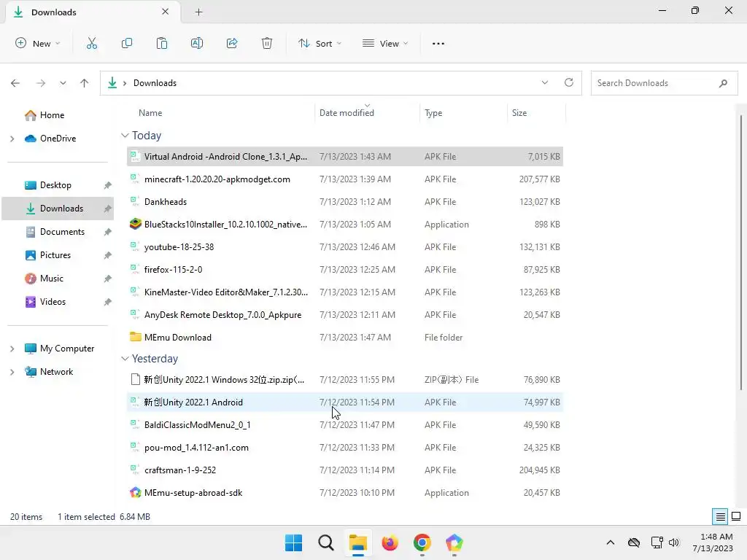Select the Downloads tab
The height and width of the screenshot is (560, 747).
coord(92,12)
